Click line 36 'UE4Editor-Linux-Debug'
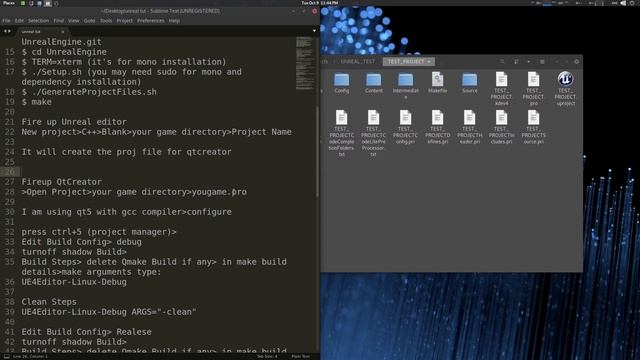Screen dimensions: 640x360 [74, 282]
